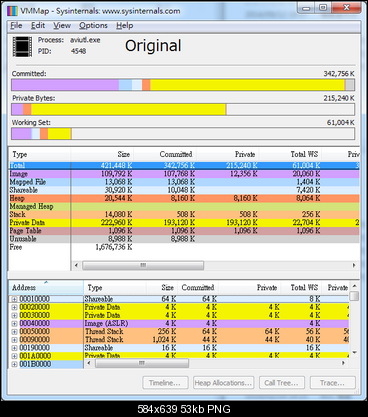
Task: Expand the 00030000 address row
Action: coord(14,315)
